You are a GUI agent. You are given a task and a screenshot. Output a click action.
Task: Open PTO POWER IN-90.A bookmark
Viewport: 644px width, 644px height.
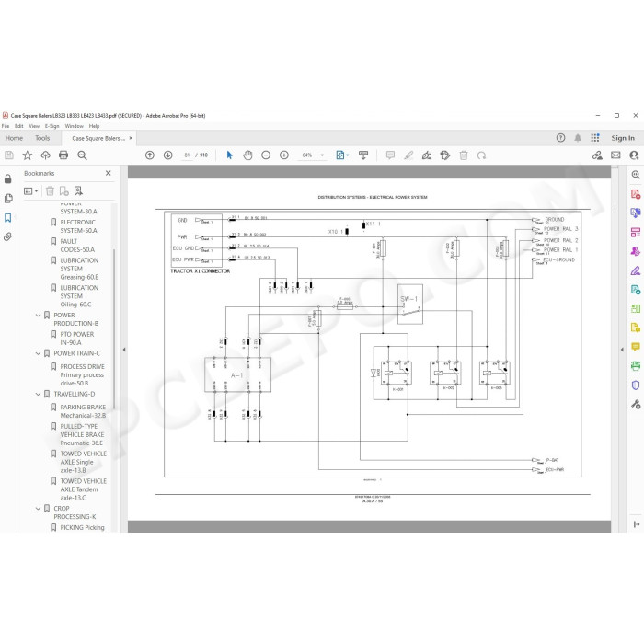point(76,339)
